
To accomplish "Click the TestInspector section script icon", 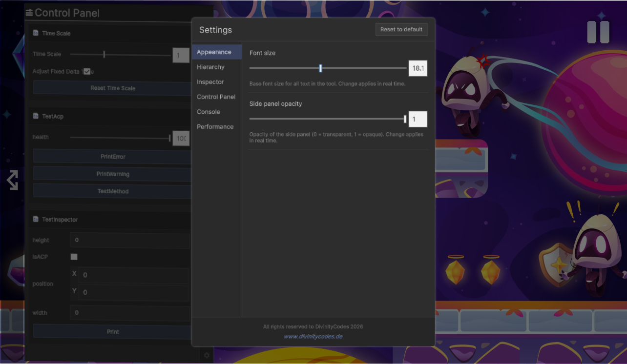I will 36,220.
